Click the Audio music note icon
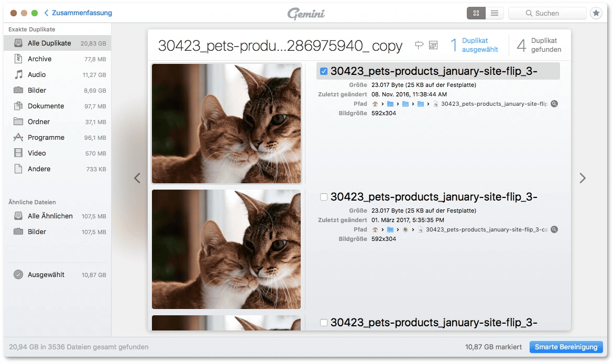614x364 pixels. point(18,74)
